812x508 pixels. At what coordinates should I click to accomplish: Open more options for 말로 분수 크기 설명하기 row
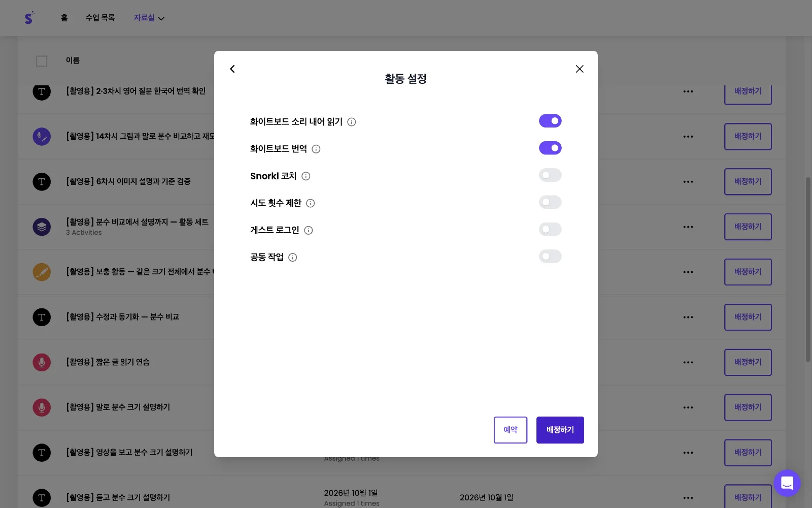tap(688, 407)
